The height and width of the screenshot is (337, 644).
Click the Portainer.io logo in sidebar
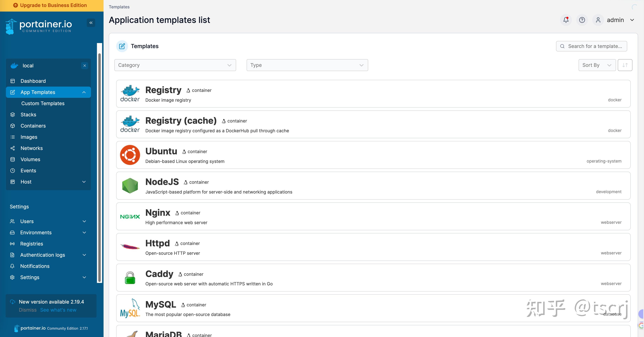39,26
